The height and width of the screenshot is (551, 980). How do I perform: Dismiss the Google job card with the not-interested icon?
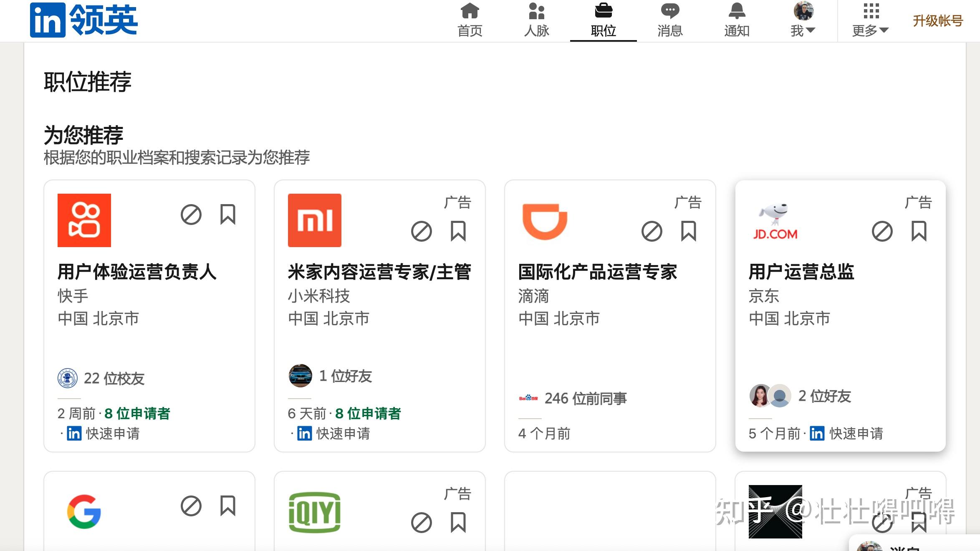click(x=191, y=506)
